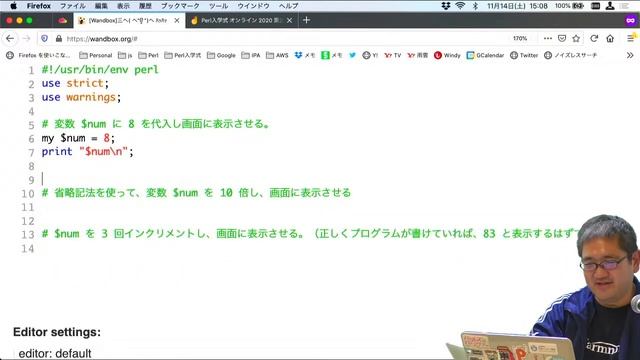Image resolution: width=640 pixels, height=360 pixels.
Task: Open the Wi-Fi status menu
Action: (460, 6)
